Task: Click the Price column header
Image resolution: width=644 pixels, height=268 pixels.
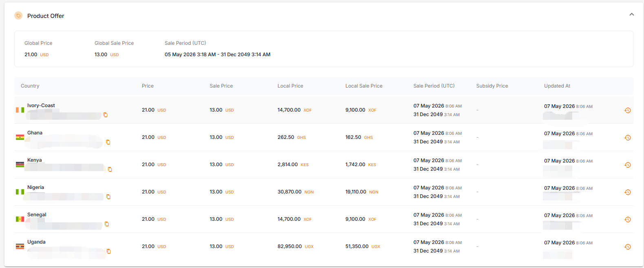Action: tap(148, 86)
